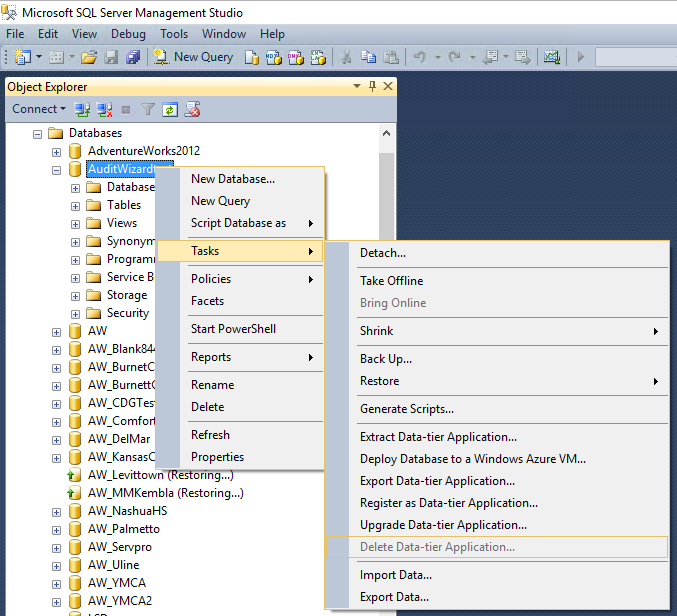This screenshot has height=616, width=677.
Task: Expand the AdventureWorks2012 database node
Action: pos(56,152)
